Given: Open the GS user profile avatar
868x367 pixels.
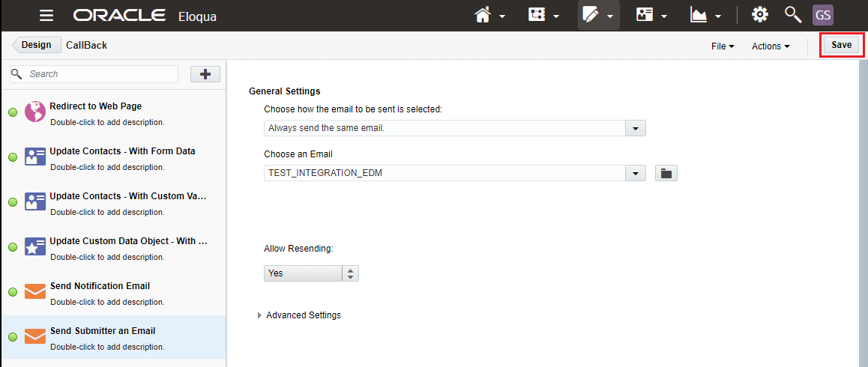Looking at the screenshot, I should tap(822, 15).
